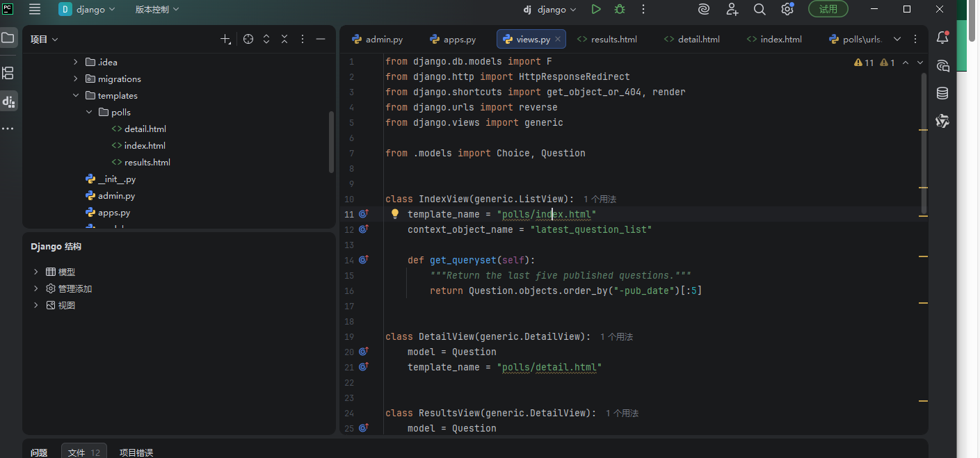
Task: Open the Database tool window icon
Action: (942, 93)
